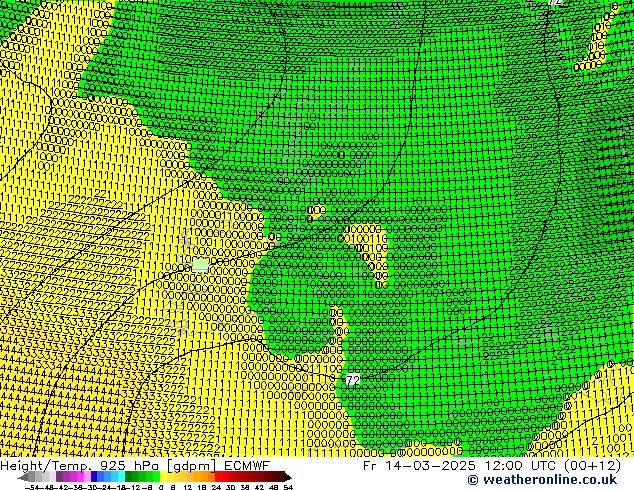The width and height of the screenshot is (634, 490).
Task: Click the '12:00 UTC' time text
Action: pyautogui.click(x=520, y=465)
